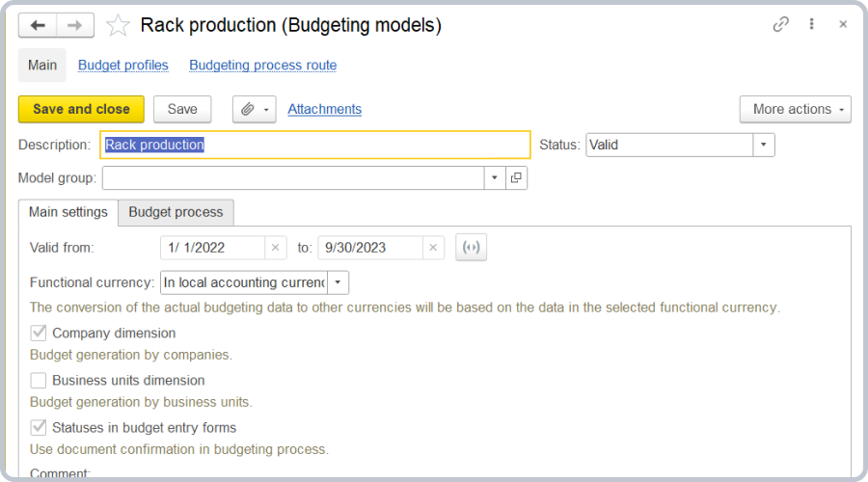Clear the 'to' end date
The width and height of the screenshot is (868, 482).
click(x=433, y=248)
